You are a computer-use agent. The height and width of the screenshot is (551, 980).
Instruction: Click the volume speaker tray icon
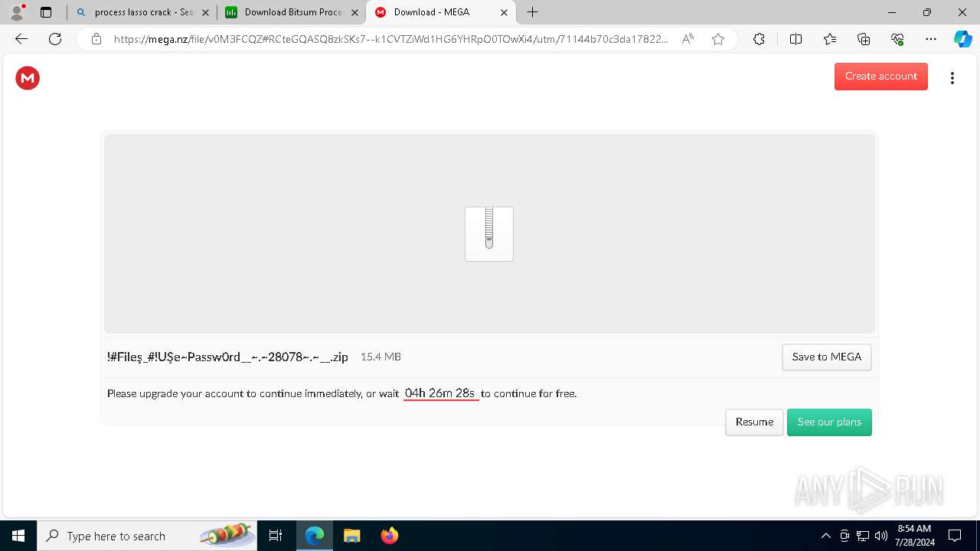click(x=880, y=536)
